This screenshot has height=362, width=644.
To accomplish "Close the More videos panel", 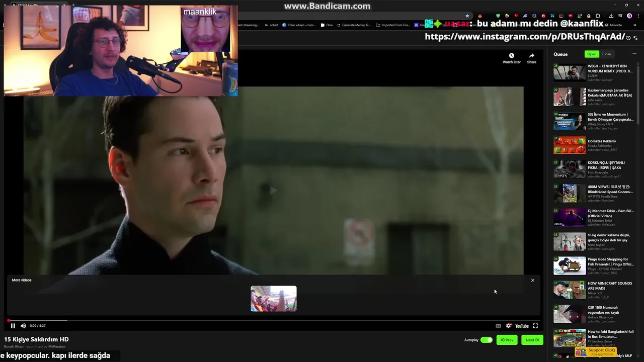I will pyautogui.click(x=533, y=280).
